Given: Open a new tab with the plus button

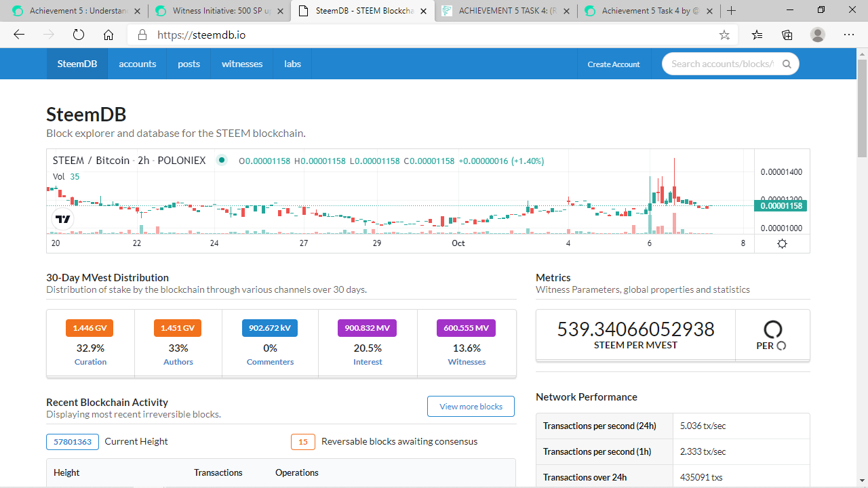Looking at the screenshot, I should pyautogui.click(x=731, y=11).
